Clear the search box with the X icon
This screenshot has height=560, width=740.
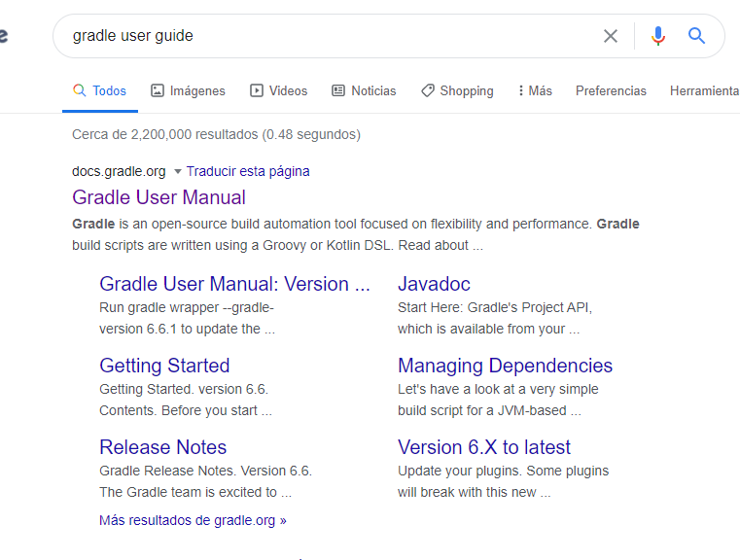(x=611, y=36)
